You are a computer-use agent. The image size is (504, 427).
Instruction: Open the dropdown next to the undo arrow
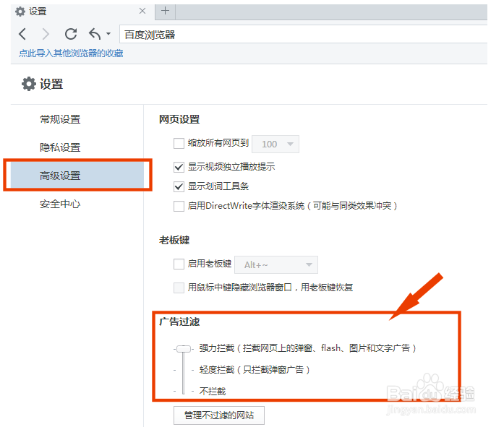[108, 33]
